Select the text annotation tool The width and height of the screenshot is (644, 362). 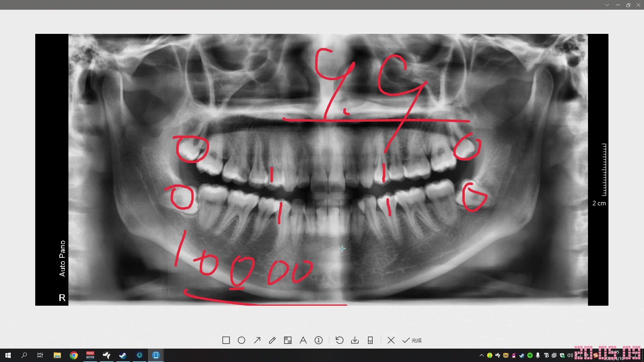point(303,340)
